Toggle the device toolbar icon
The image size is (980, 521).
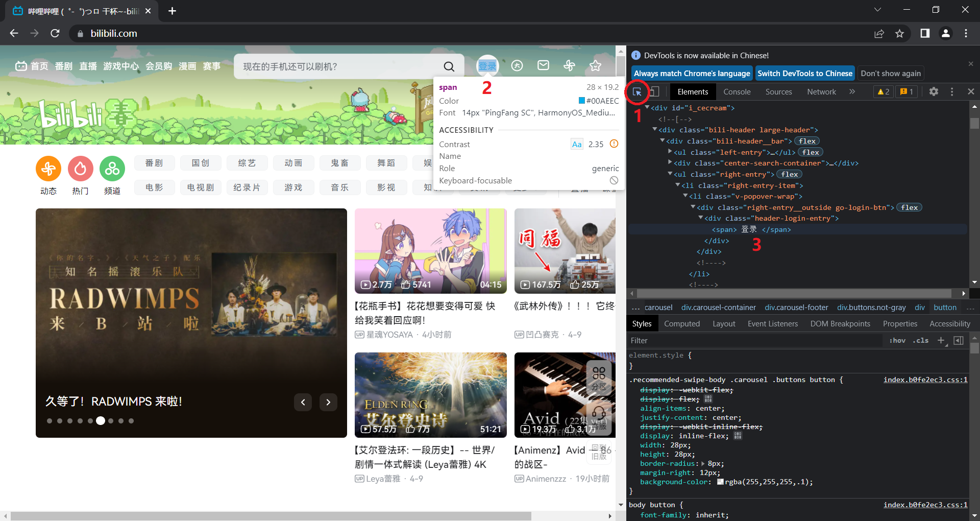(654, 92)
